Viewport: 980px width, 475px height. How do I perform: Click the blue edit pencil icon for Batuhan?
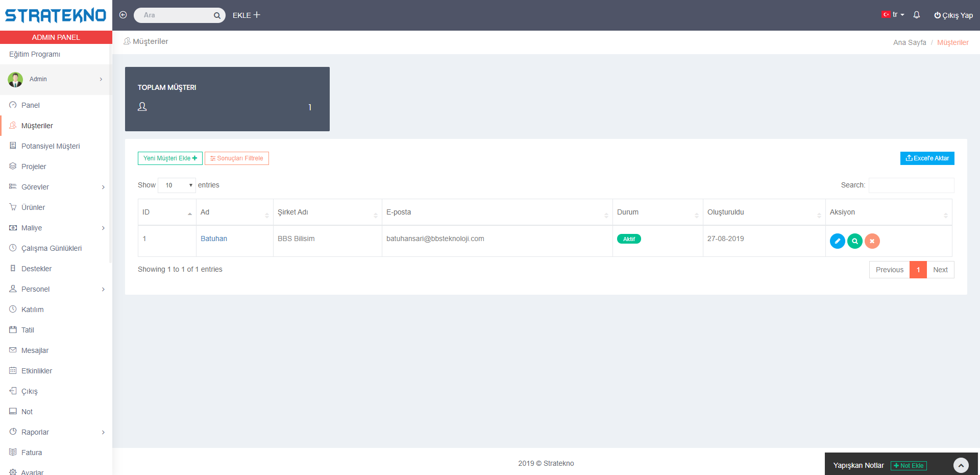tap(837, 241)
